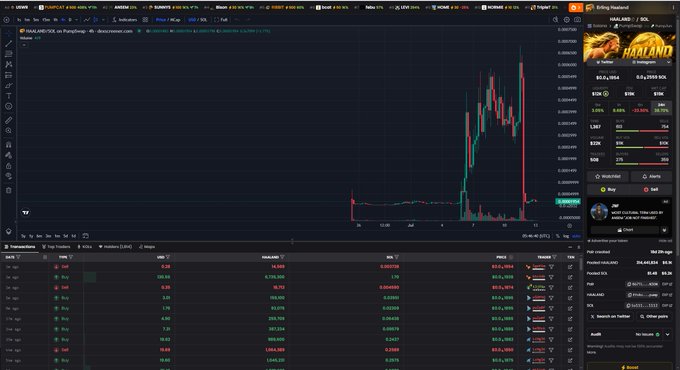Filter by trader in 130.66 Buy row

click(x=552, y=277)
